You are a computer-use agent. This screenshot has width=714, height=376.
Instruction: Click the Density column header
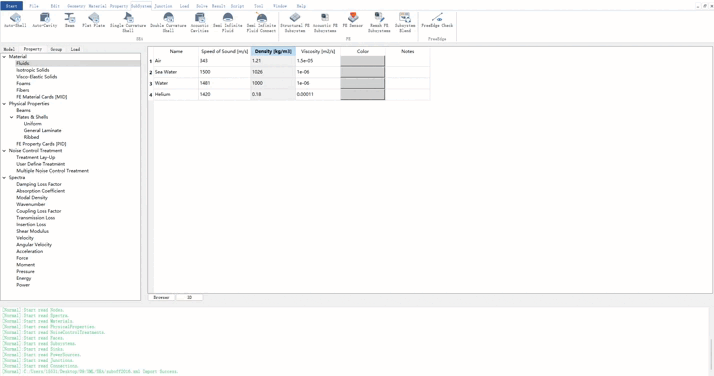click(x=273, y=51)
